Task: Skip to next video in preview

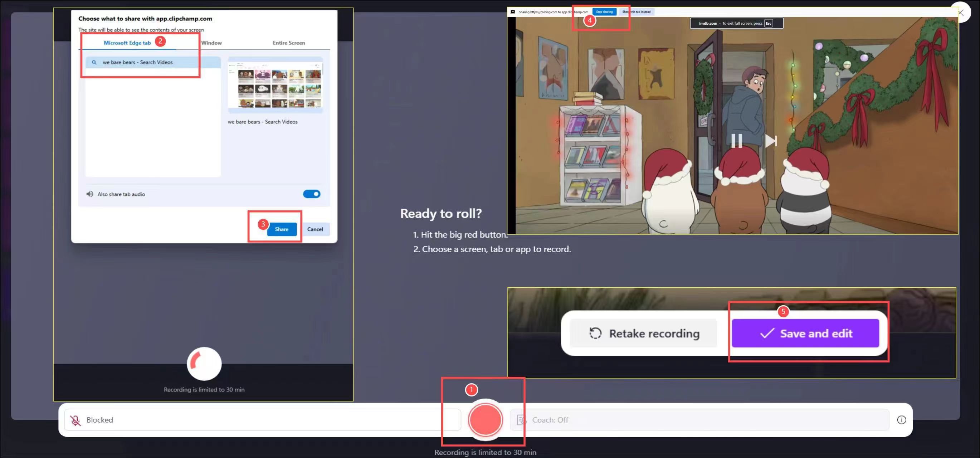Action: coord(771,141)
